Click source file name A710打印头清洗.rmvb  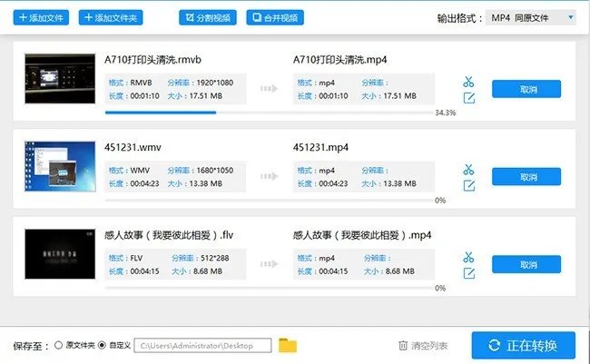pos(152,60)
